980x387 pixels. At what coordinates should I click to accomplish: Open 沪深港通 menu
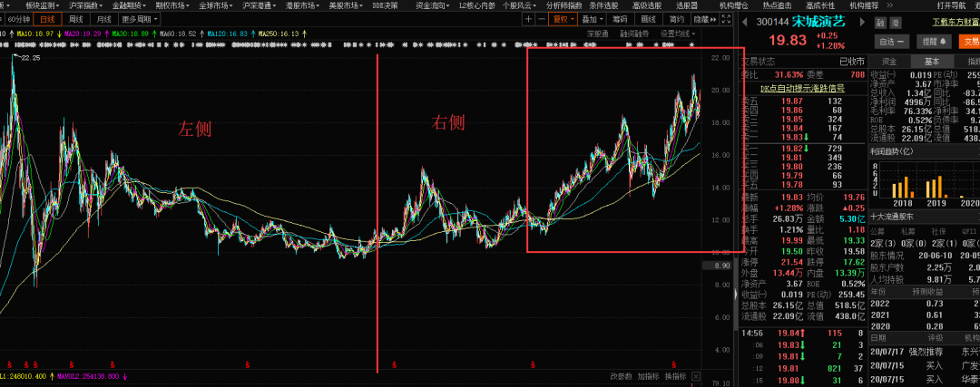258,5
